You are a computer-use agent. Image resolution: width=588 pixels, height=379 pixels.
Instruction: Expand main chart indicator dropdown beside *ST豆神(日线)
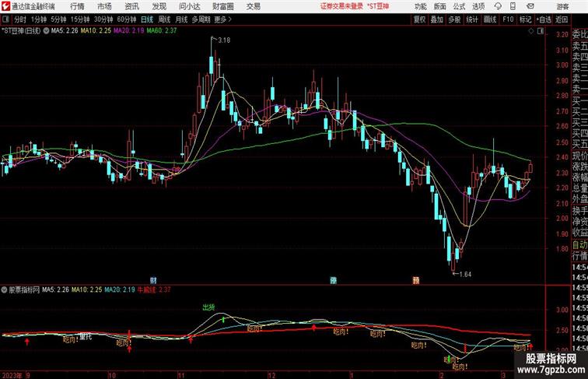coord(46,31)
